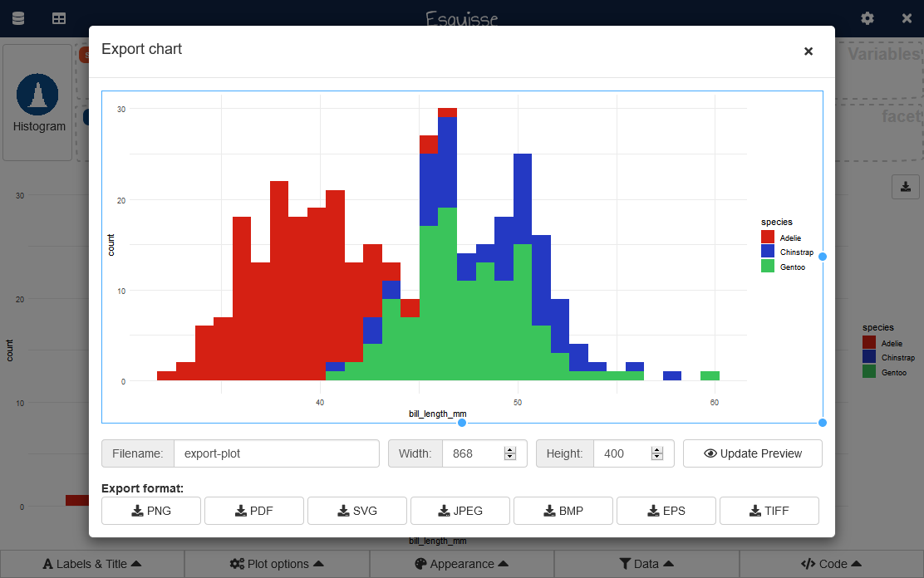
Task: Click the Filename input field
Action: pos(276,453)
